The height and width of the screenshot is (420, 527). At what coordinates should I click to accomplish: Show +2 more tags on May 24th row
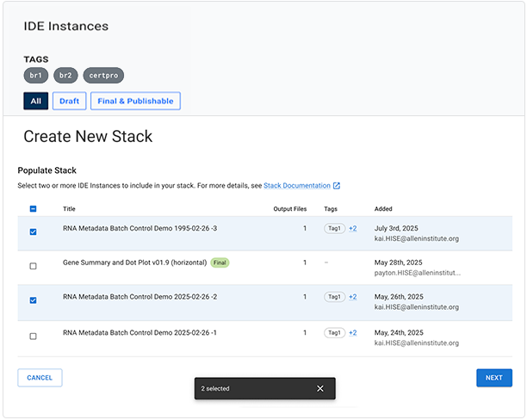pyautogui.click(x=352, y=332)
